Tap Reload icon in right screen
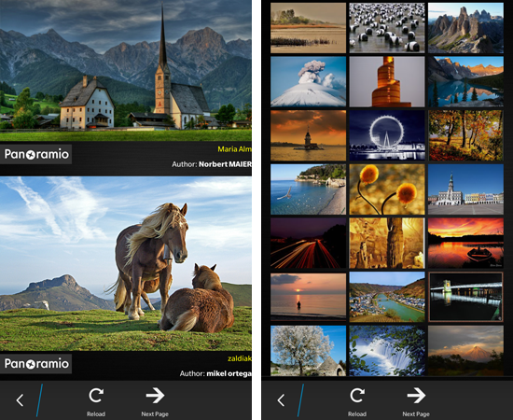 357,395
